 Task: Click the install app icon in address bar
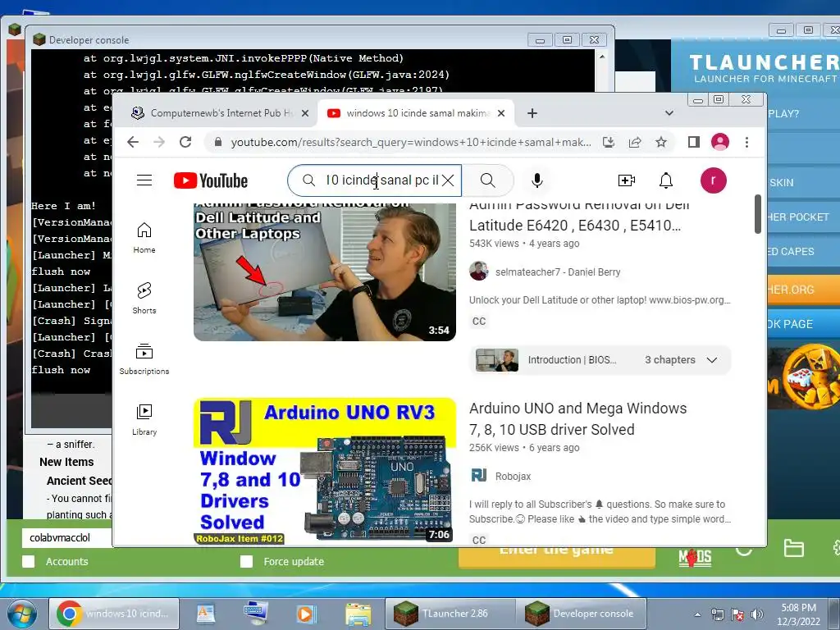point(609,142)
